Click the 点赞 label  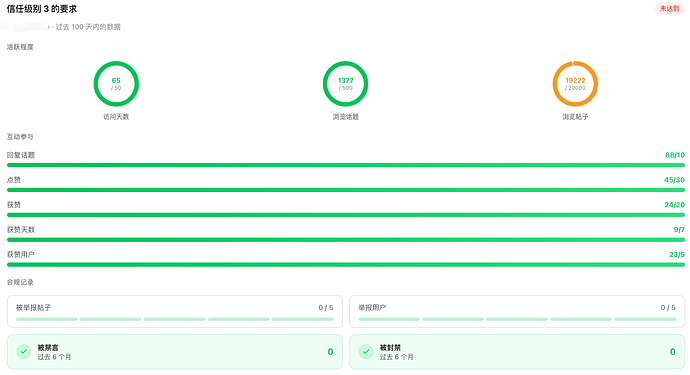tap(14, 180)
